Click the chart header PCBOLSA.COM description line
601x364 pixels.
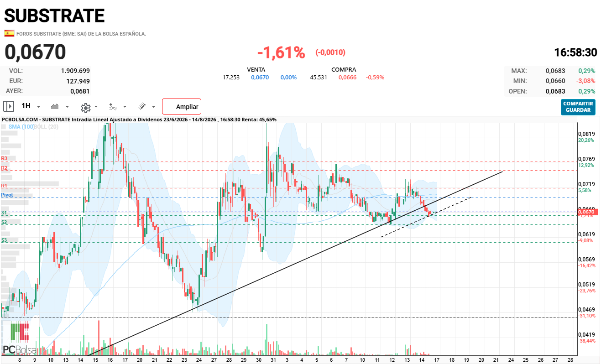click(139, 120)
